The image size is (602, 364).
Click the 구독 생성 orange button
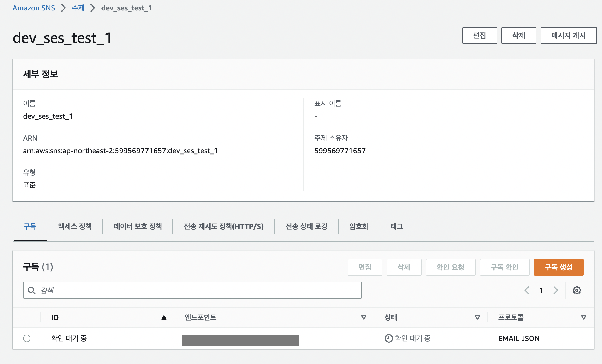[x=558, y=267]
